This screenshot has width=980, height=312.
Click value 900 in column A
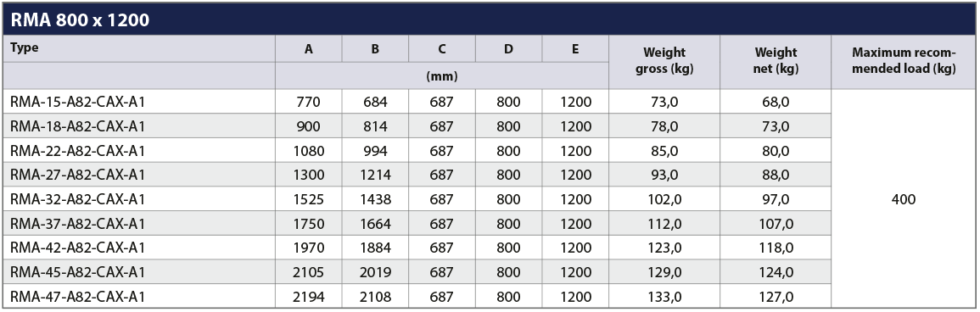[309, 126]
